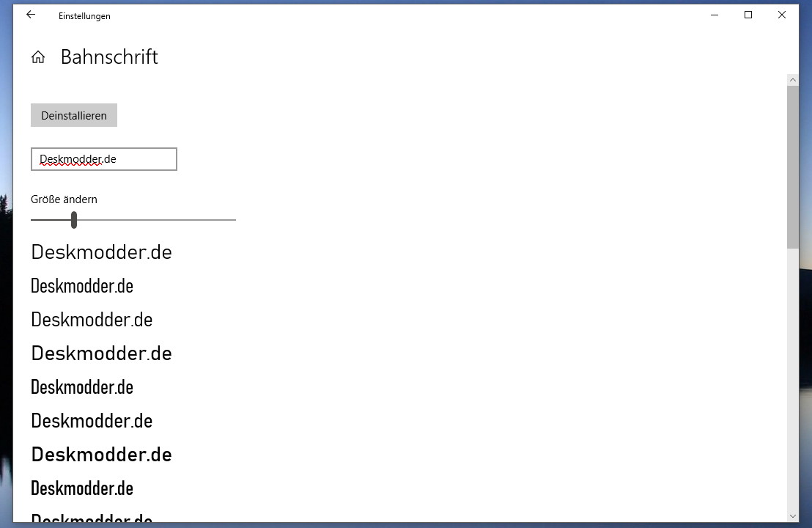Click the vertical scrollbar thumb
This screenshot has height=528, width=812.
[x=792, y=167]
